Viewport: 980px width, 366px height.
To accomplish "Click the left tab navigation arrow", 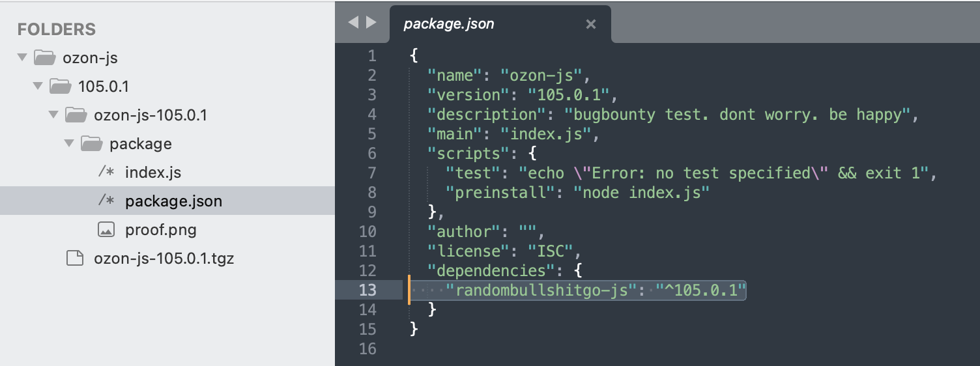I will (x=353, y=23).
